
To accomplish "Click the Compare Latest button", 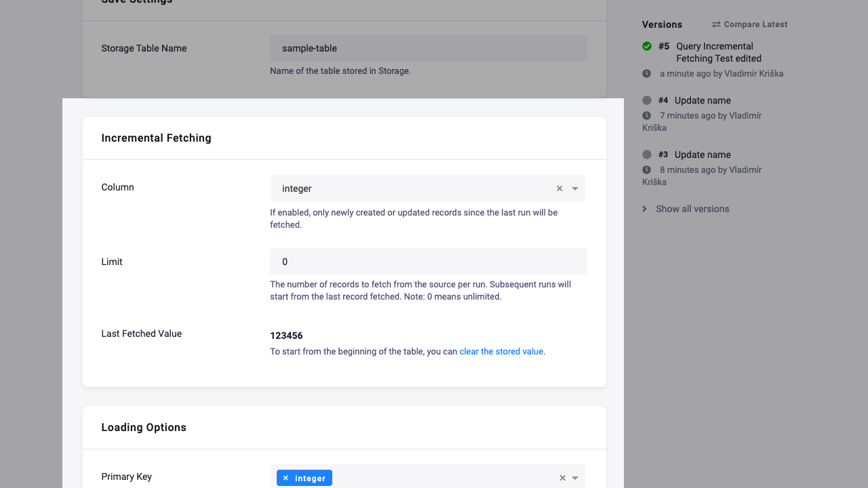I will coord(755,24).
